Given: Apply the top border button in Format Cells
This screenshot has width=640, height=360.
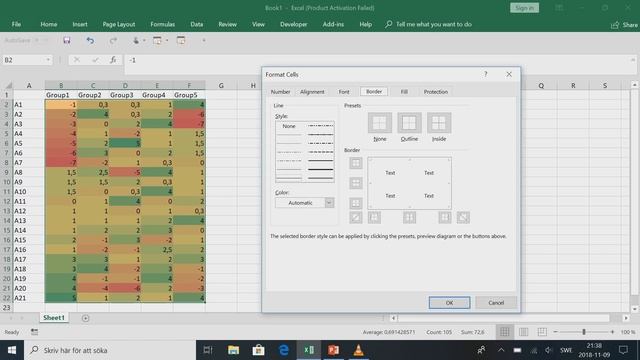Looking at the screenshot, I should (x=356, y=163).
